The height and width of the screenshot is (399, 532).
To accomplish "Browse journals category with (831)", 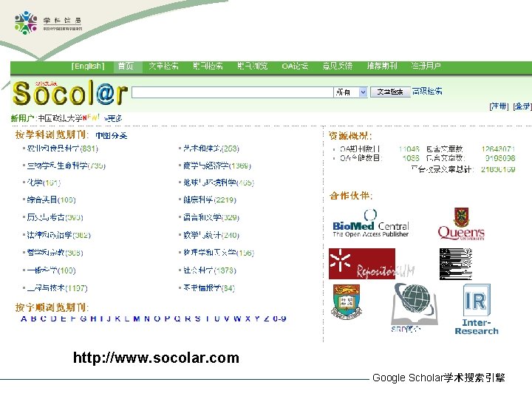I will 62,149.
